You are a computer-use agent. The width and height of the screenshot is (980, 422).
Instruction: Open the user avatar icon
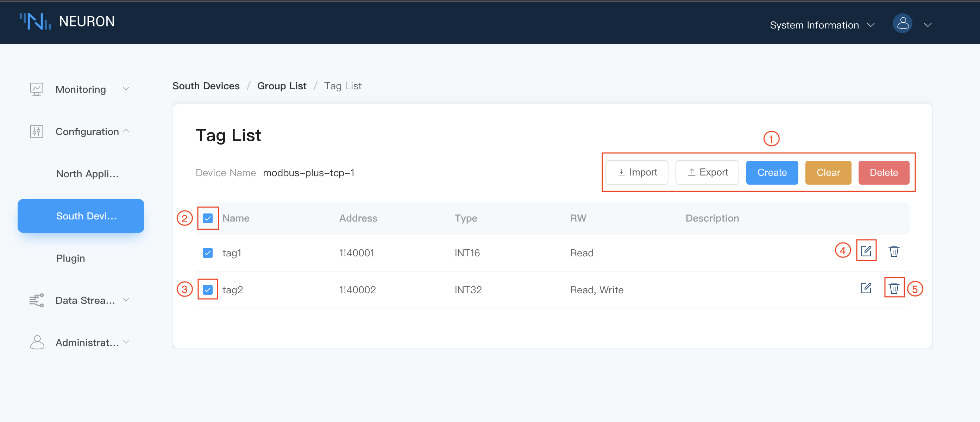click(903, 24)
